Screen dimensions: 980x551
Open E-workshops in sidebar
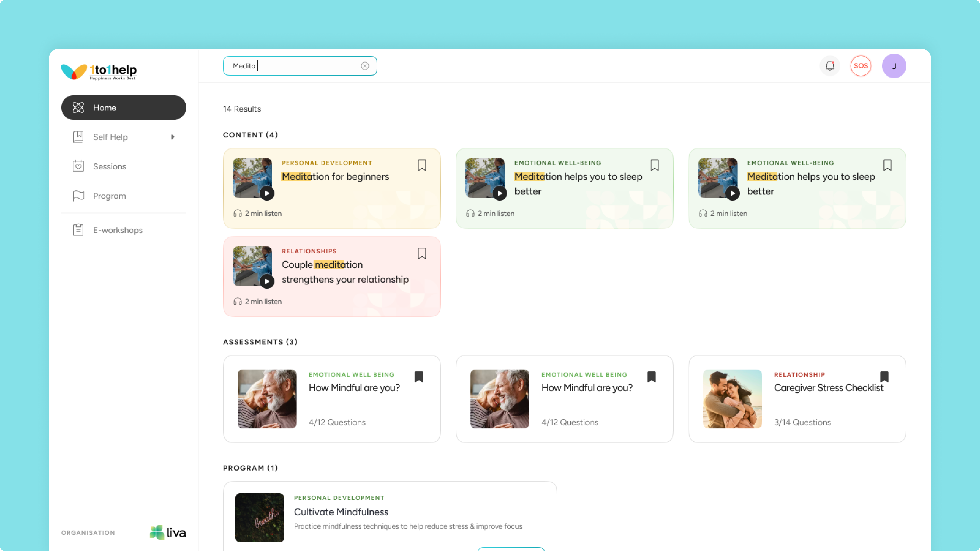click(x=118, y=230)
